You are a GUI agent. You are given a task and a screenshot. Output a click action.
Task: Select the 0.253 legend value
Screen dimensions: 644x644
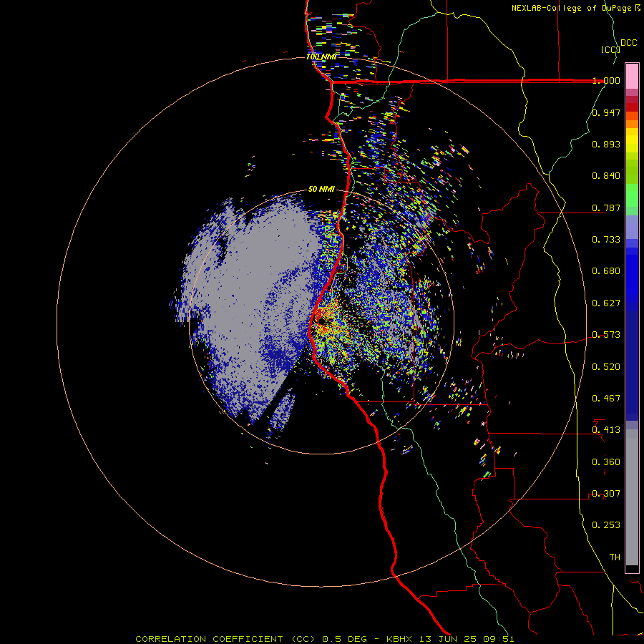coord(606,525)
